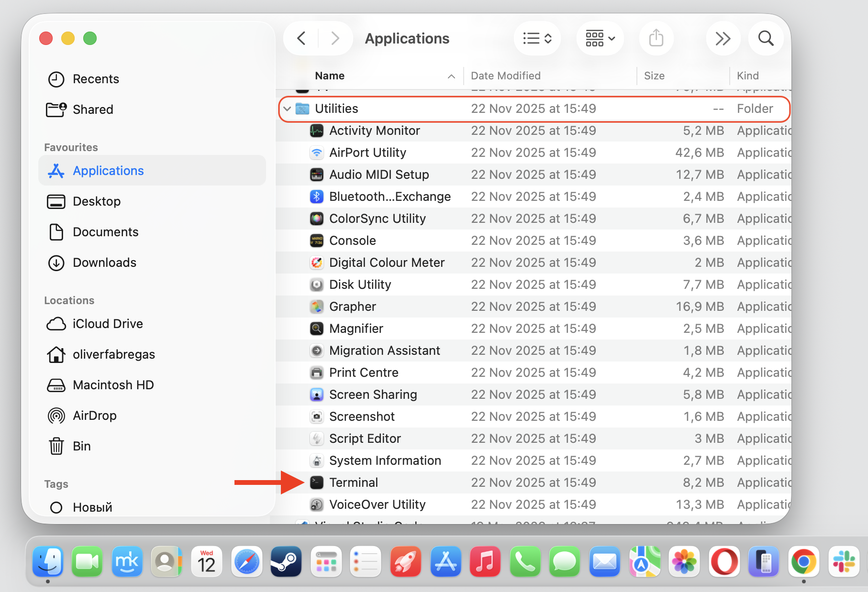Open the Calendar icon in the Dock
The width and height of the screenshot is (868, 592).
tap(207, 561)
